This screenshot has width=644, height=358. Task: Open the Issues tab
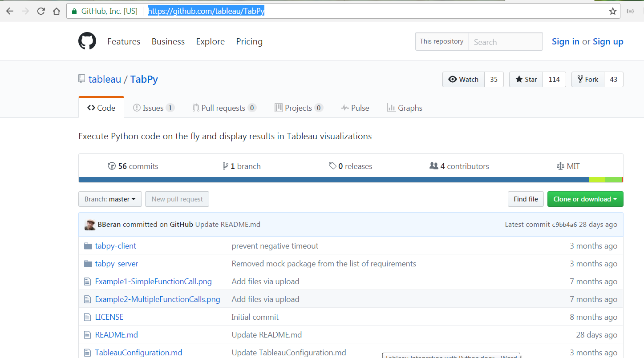pyautogui.click(x=154, y=108)
